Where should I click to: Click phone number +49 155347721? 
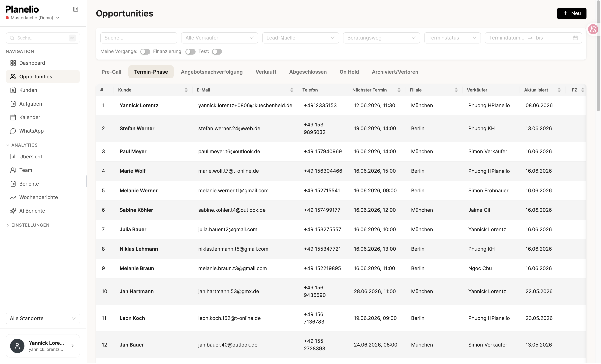point(322,249)
